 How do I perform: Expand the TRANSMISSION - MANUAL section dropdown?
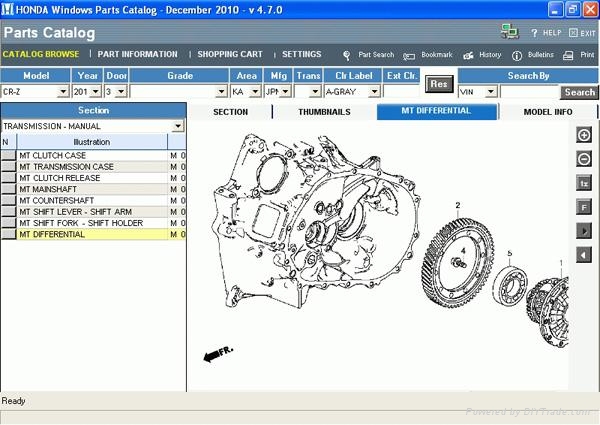pyautogui.click(x=178, y=126)
